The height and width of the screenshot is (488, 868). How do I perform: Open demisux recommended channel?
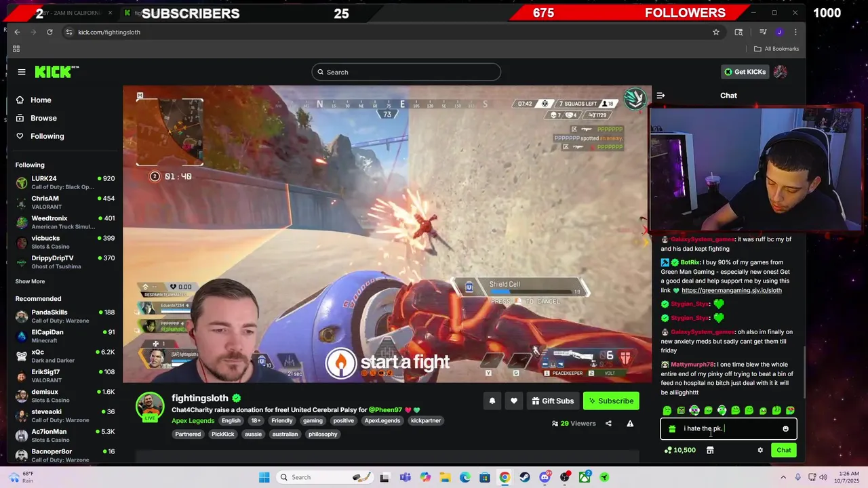(65, 395)
